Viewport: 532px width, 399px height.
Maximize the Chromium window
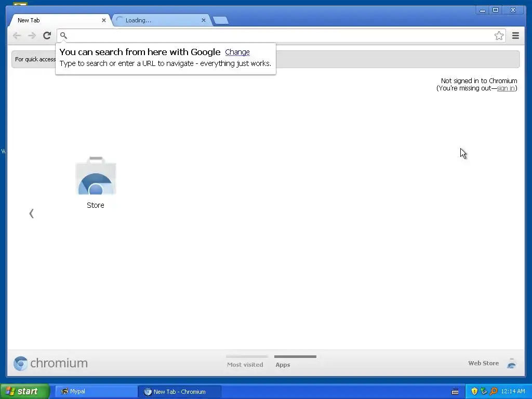pyautogui.click(x=496, y=10)
